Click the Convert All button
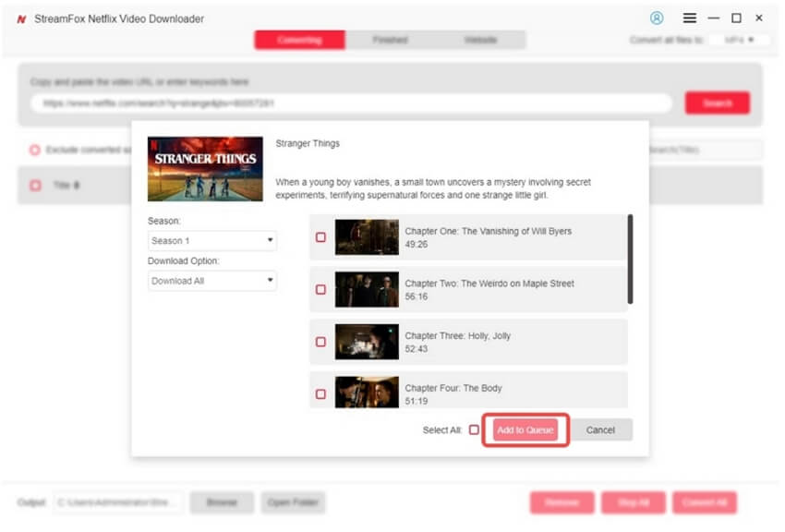 coord(705,502)
